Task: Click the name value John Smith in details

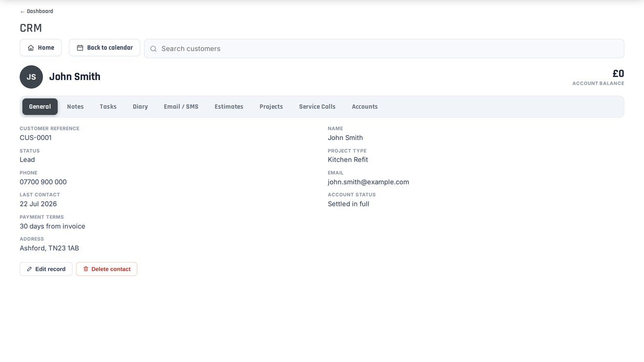Action: (x=345, y=138)
